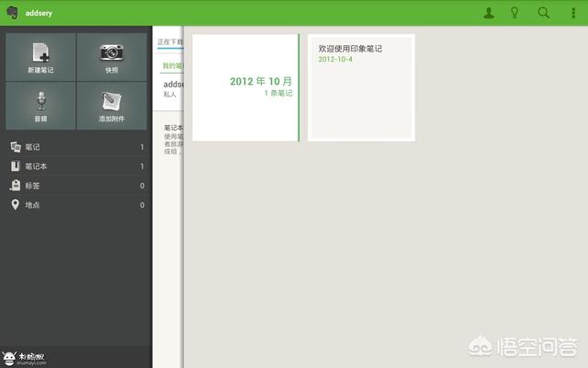This screenshot has width=588, height=368.
Task: Tap the lightbulb tips icon
Action: pos(514,13)
